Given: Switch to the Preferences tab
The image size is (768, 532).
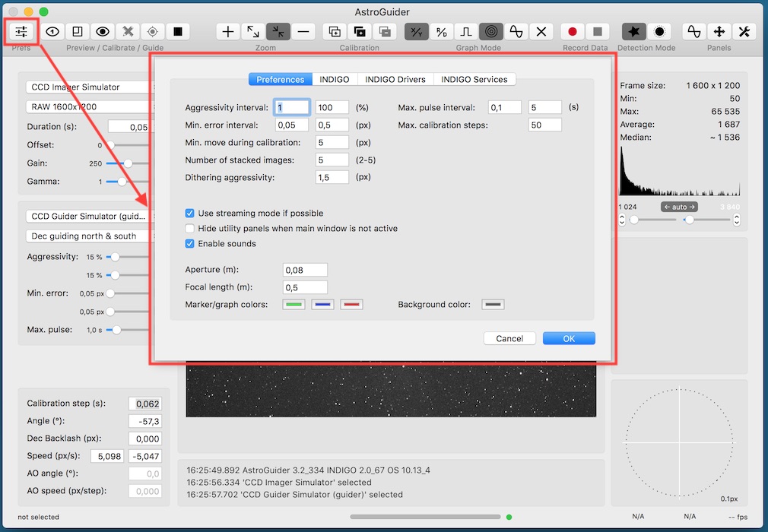Looking at the screenshot, I should click(x=280, y=79).
